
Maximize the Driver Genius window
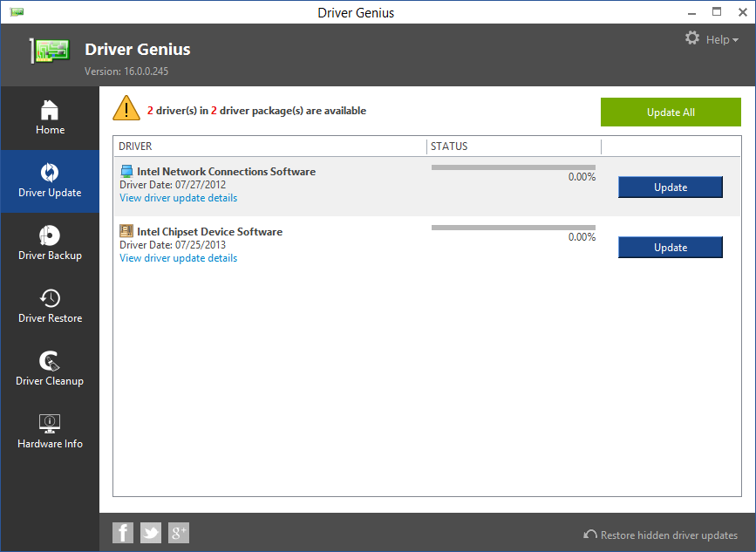coord(717,12)
